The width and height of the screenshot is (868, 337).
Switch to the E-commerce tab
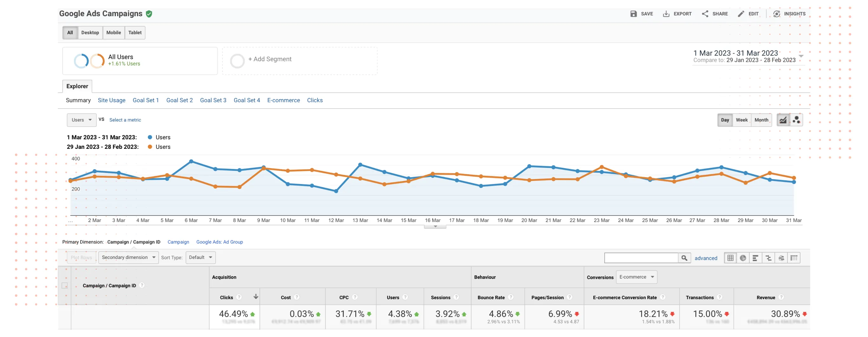pos(284,100)
